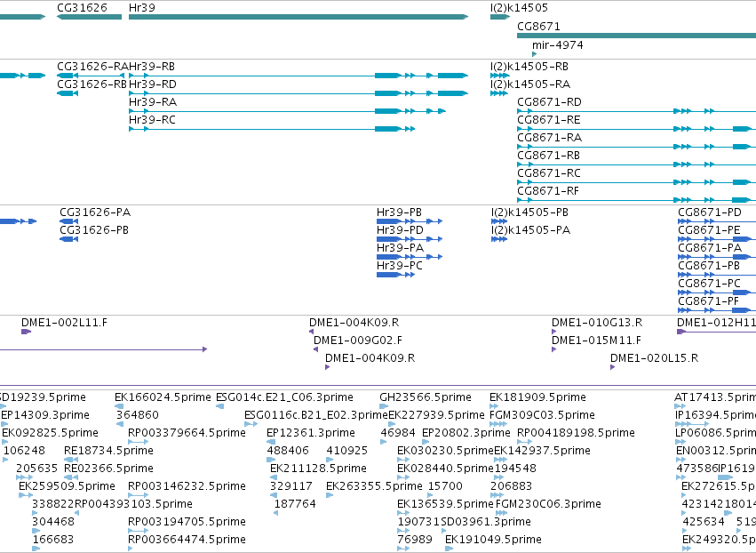Screen dimensions: 756x553
Task: Click the RE02366.5prime EST
Action: (71, 477)
